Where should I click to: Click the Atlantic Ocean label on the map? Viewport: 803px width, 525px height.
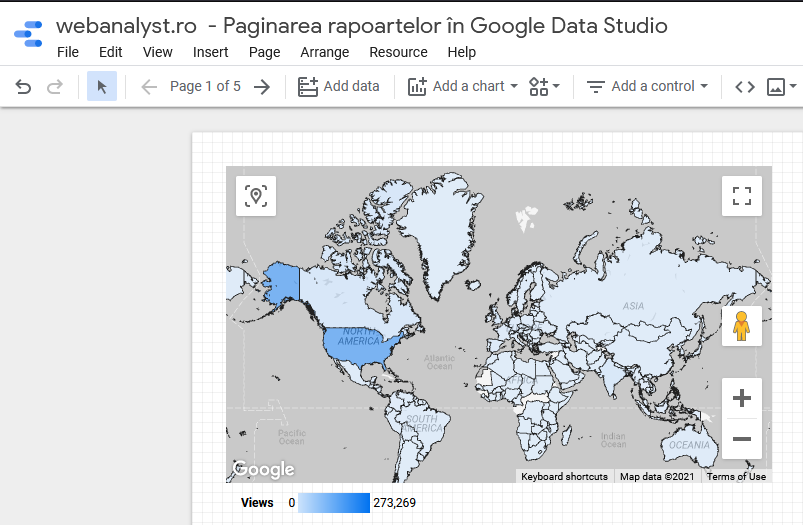pyautogui.click(x=439, y=362)
